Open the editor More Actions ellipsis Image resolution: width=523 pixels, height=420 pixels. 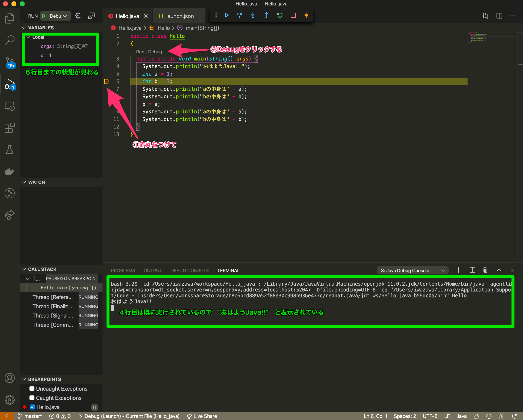tap(512, 16)
